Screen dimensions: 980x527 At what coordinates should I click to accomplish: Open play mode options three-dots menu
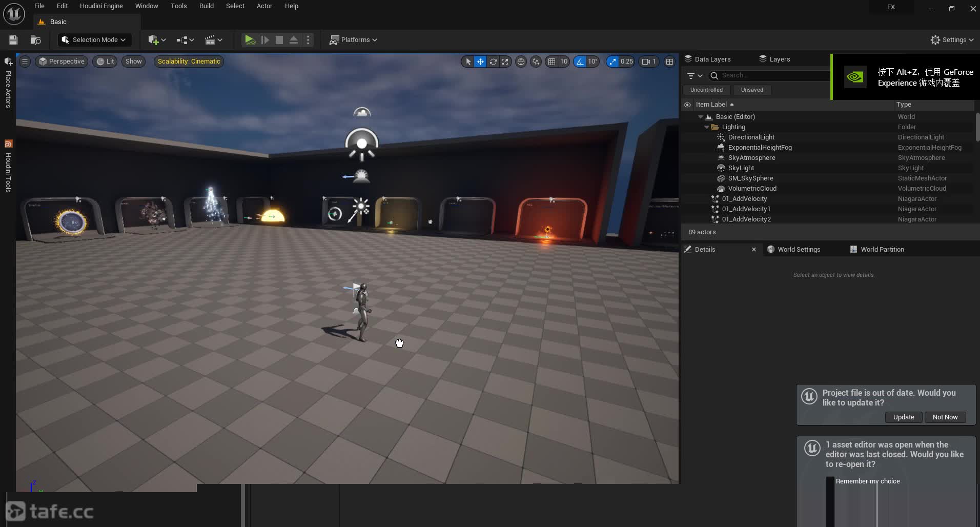pos(308,40)
